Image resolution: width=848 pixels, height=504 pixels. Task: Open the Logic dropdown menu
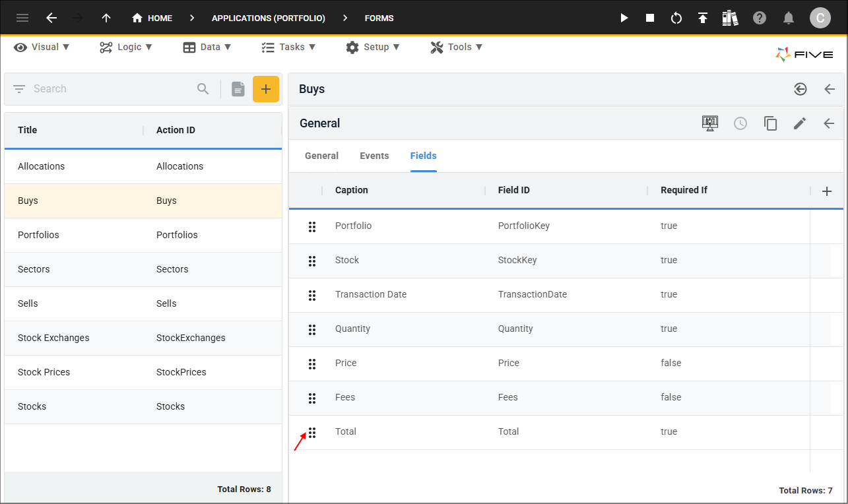click(126, 47)
